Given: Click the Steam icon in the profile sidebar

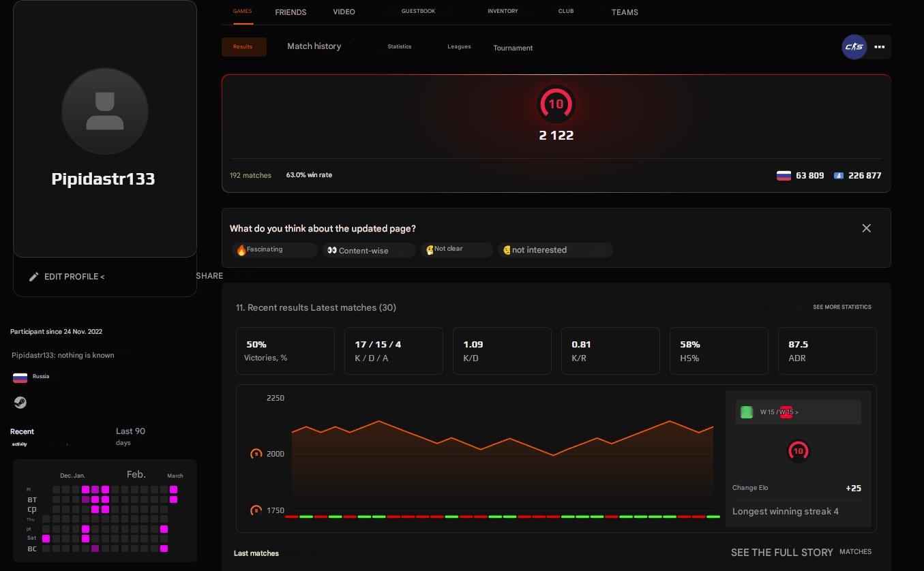Looking at the screenshot, I should pyautogui.click(x=20, y=402).
